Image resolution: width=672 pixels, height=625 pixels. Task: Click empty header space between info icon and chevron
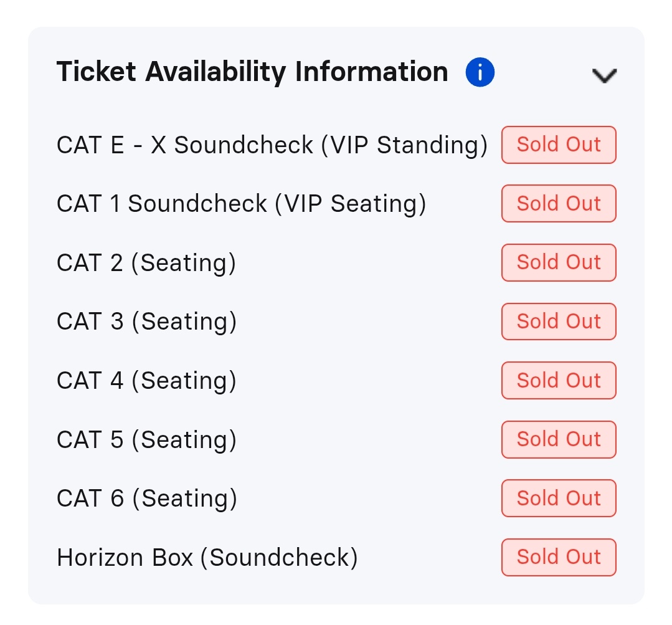coord(542,73)
